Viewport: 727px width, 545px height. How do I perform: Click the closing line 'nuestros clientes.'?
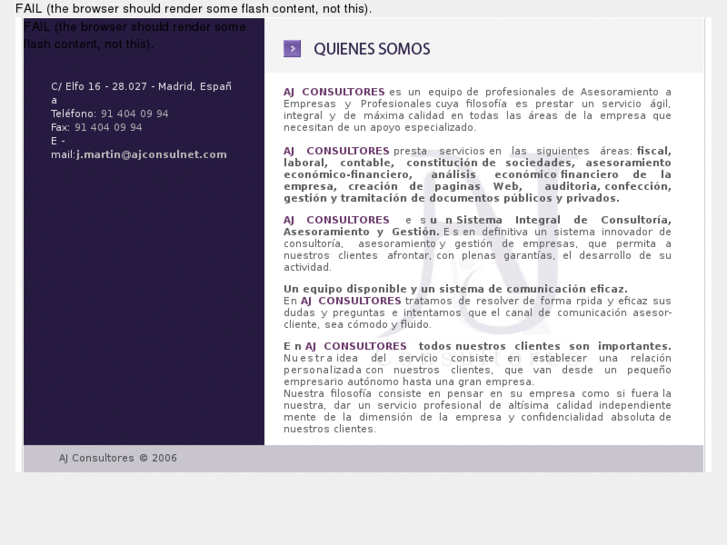(329, 429)
